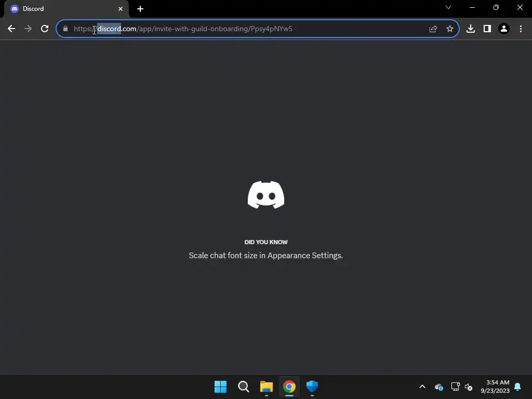Image resolution: width=532 pixels, height=399 pixels.
Task: Open Chrome profile menu
Action: click(504, 29)
